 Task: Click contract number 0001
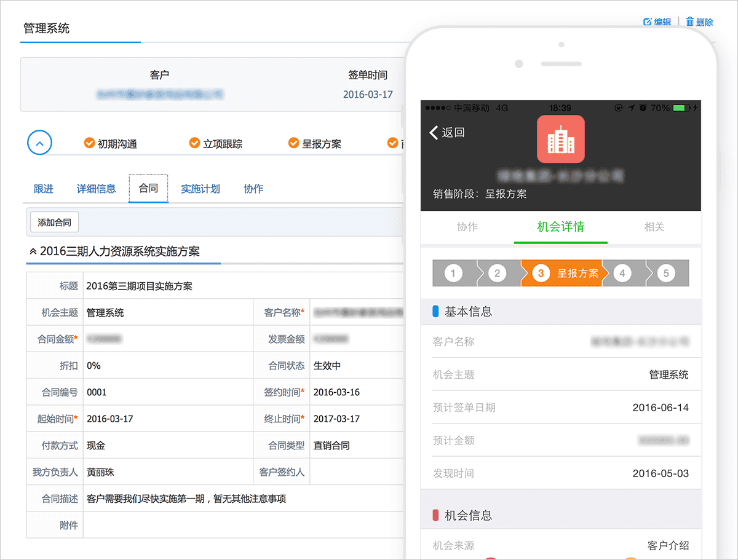[x=97, y=392]
